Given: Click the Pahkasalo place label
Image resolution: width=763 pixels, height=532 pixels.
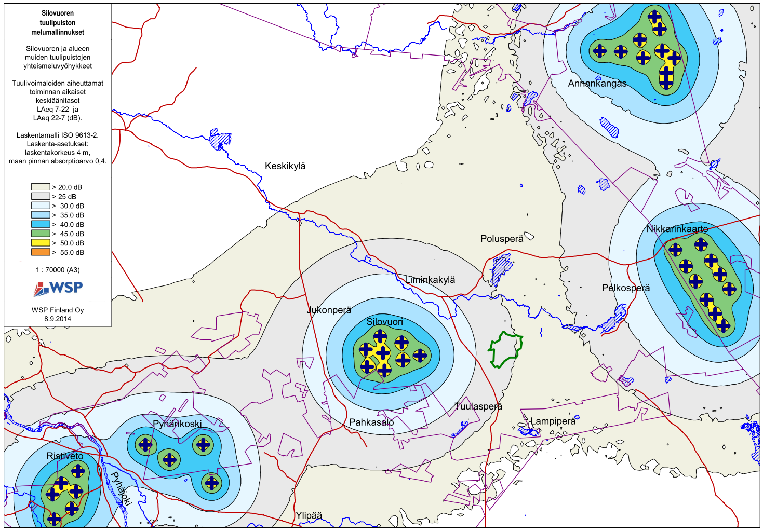Looking at the screenshot, I should pyautogui.click(x=371, y=422).
